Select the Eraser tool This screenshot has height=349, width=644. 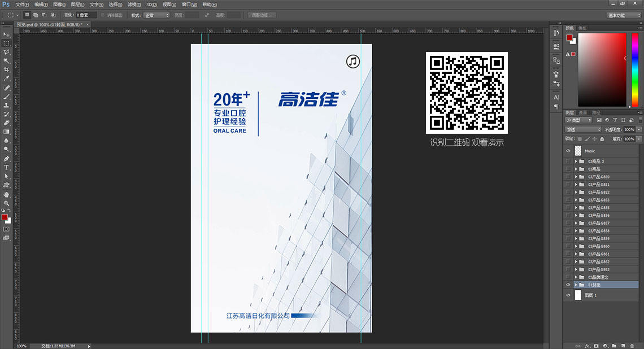click(6, 123)
